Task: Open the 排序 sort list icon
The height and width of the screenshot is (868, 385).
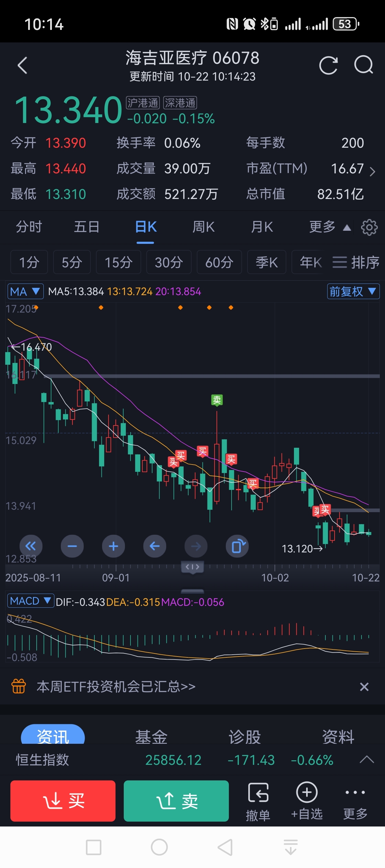Action: tap(356, 262)
